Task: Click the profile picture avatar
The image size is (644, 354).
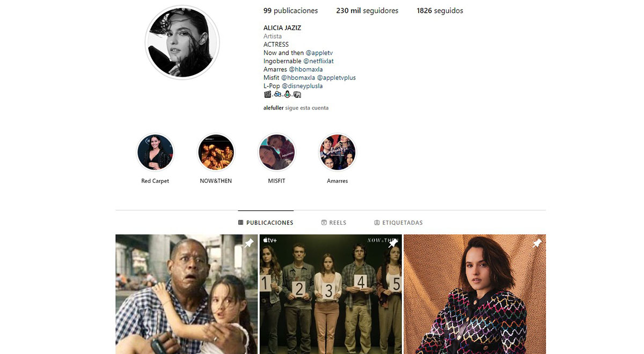Action: [x=182, y=43]
